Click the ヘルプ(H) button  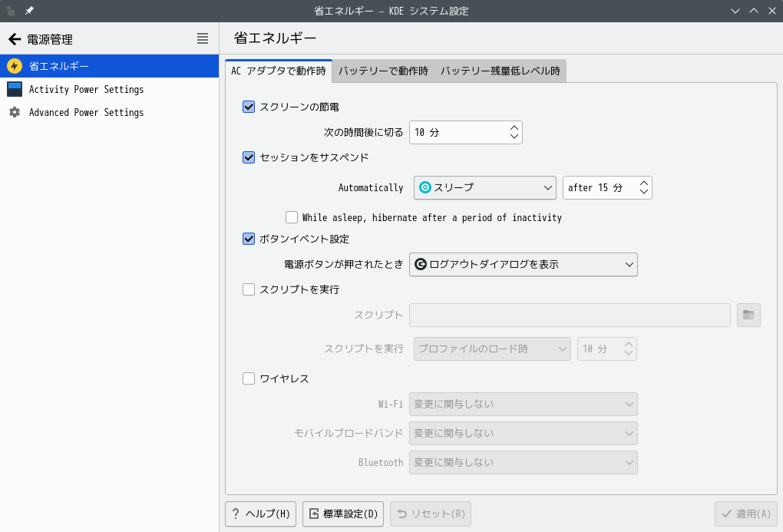[x=260, y=514]
